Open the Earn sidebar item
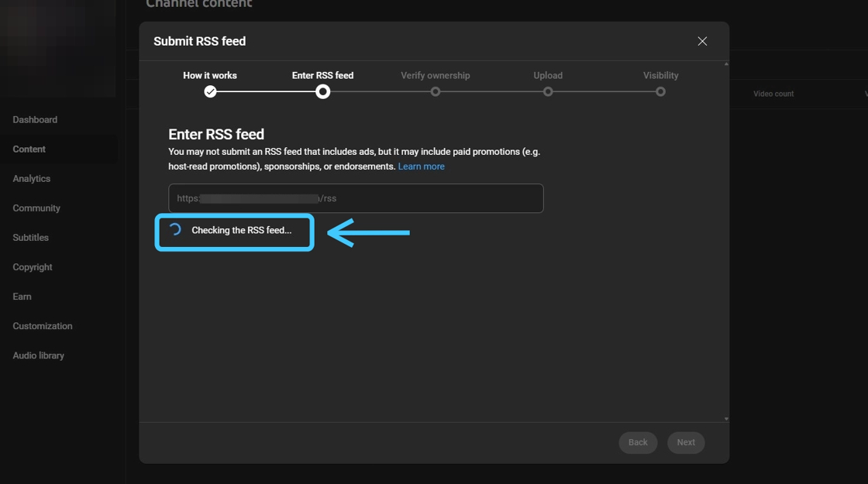Image resolution: width=868 pixels, height=484 pixels. [22, 297]
